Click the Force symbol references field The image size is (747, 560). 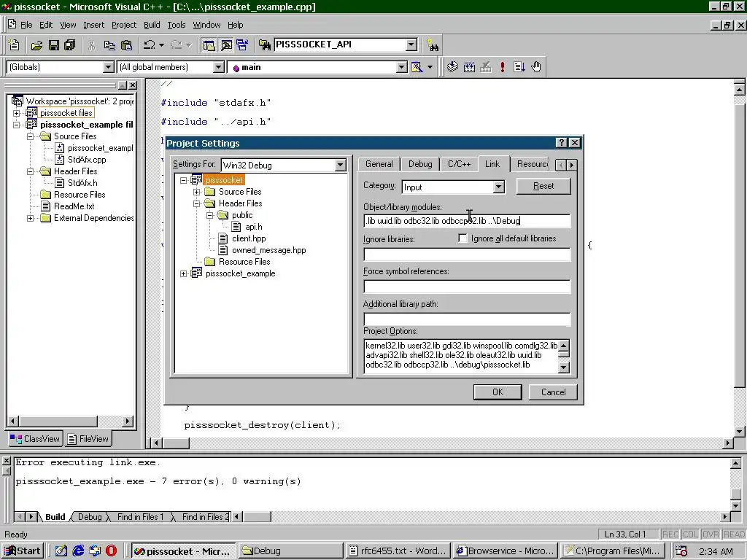(x=466, y=287)
